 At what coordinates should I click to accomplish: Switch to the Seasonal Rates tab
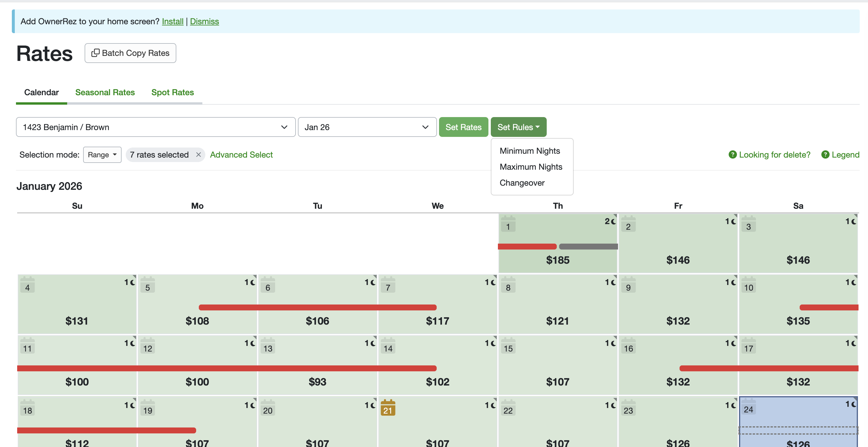pyautogui.click(x=105, y=92)
